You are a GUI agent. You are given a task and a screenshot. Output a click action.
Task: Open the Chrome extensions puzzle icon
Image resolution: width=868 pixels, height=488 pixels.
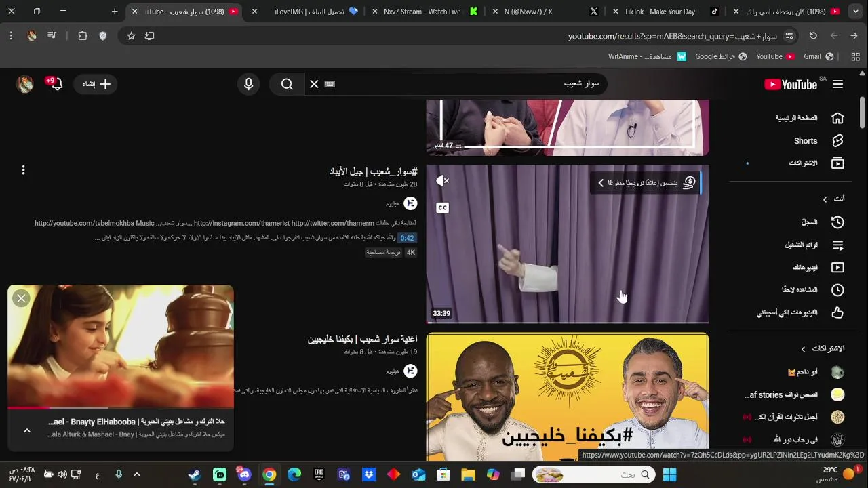pos(83,36)
